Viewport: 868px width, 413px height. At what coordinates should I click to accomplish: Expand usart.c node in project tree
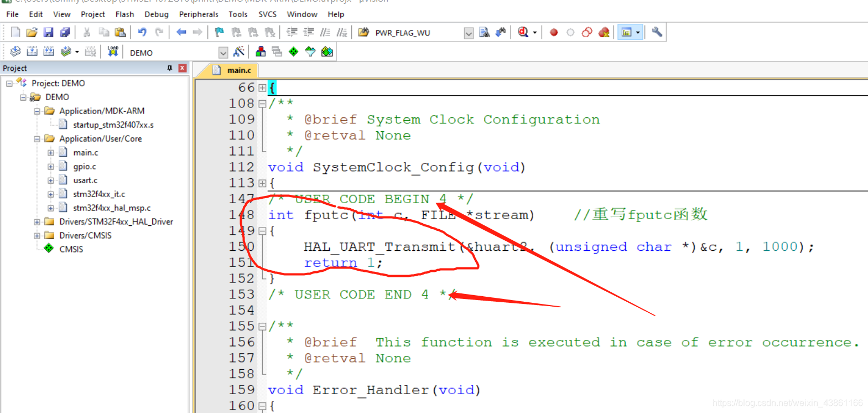[x=51, y=180]
